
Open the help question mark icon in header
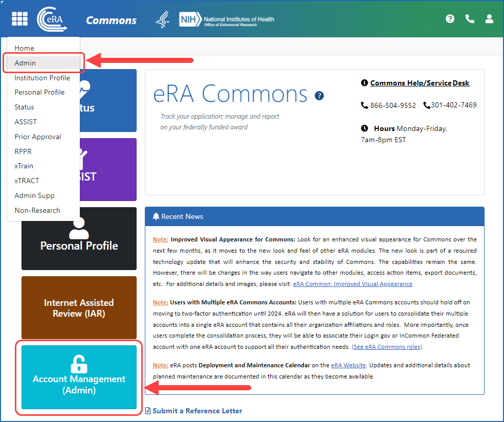pos(450,19)
